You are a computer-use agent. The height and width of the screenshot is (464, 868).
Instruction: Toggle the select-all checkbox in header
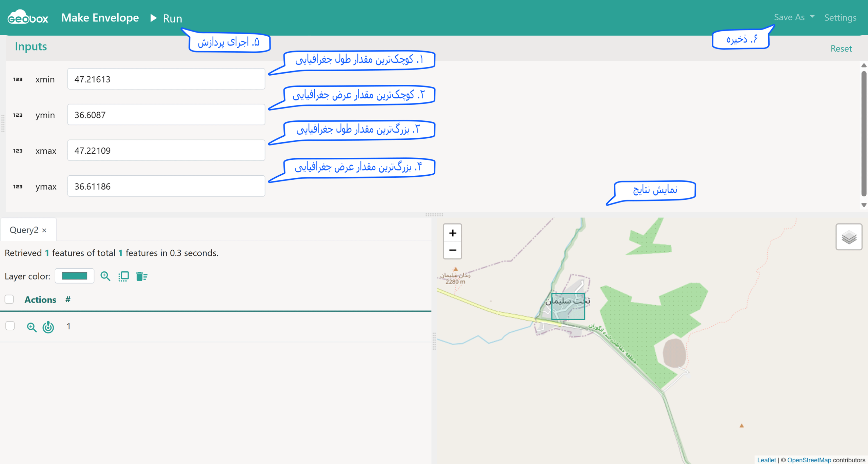[x=9, y=299]
